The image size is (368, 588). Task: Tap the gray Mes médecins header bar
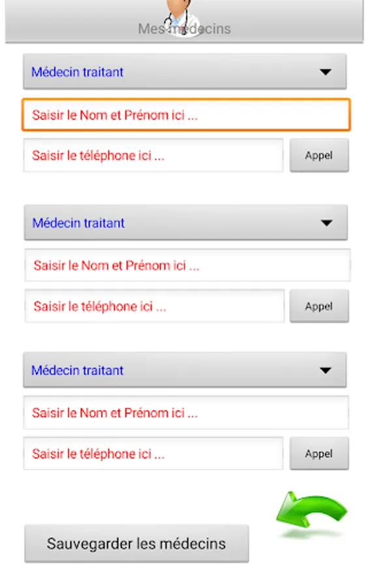click(x=184, y=21)
